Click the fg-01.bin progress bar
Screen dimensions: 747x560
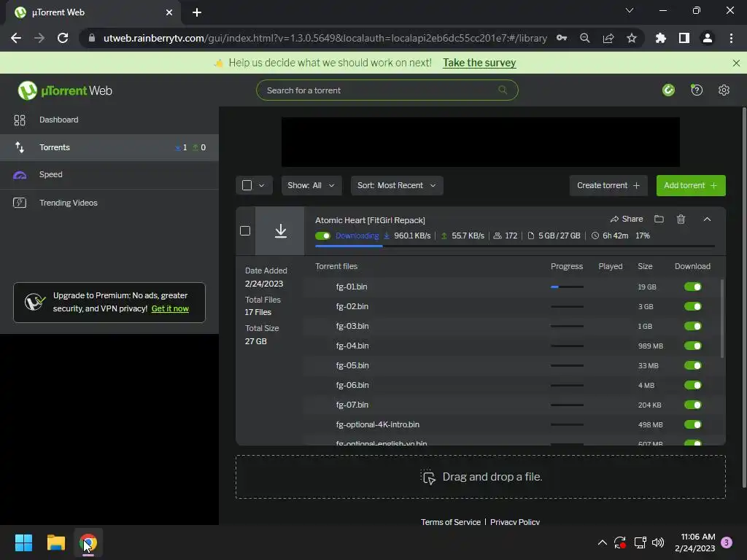[x=567, y=287]
